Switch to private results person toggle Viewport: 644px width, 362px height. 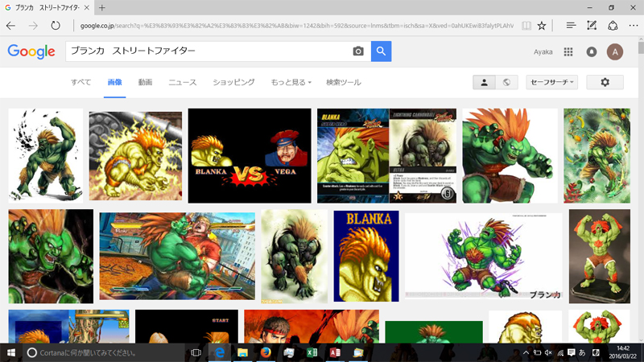pyautogui.click(x=485, y=82)
